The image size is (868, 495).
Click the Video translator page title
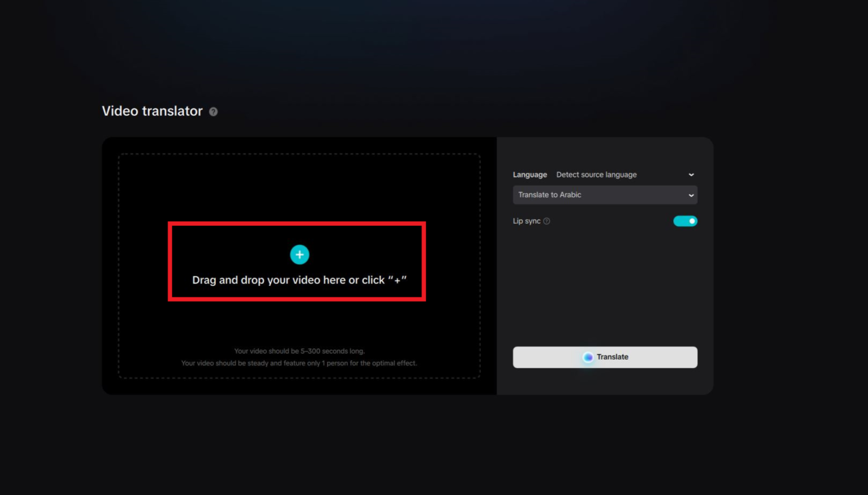tap(152, 111)
